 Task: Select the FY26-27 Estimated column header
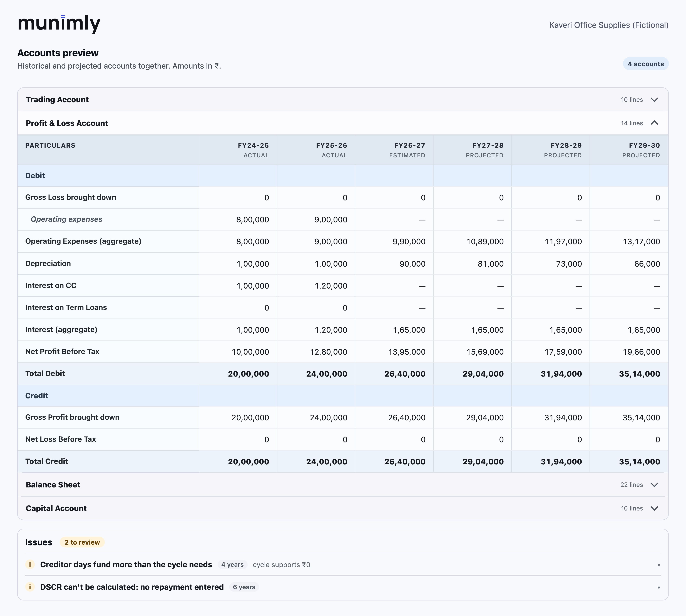394,150
